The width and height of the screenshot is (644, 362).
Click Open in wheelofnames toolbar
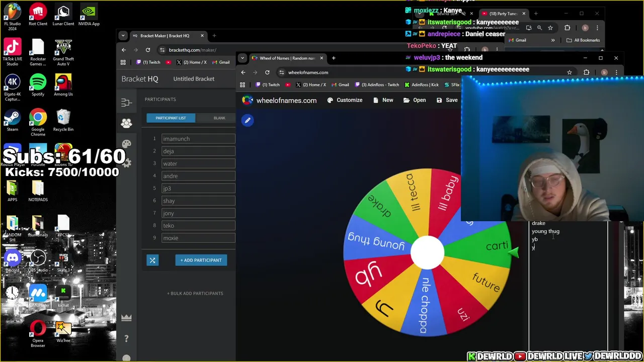coord(415,100)
